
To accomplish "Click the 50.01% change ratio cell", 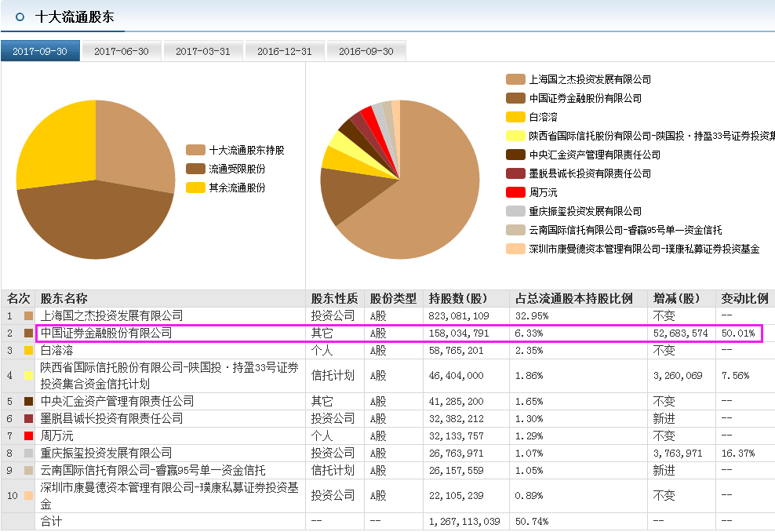I will [738, 333].
